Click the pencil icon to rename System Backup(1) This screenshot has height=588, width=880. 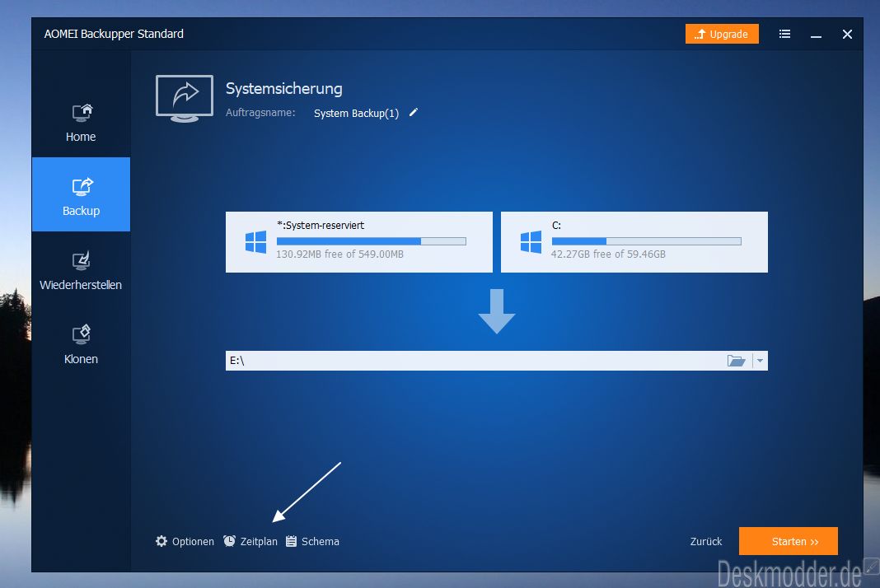point(414,113)
